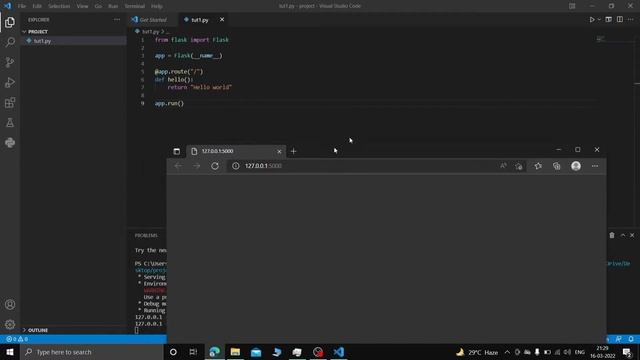Open Manage gear in activity bar

(10, 324)
